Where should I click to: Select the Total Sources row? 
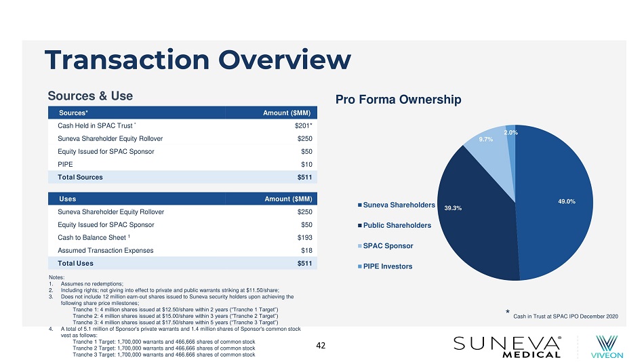point(182,177)
